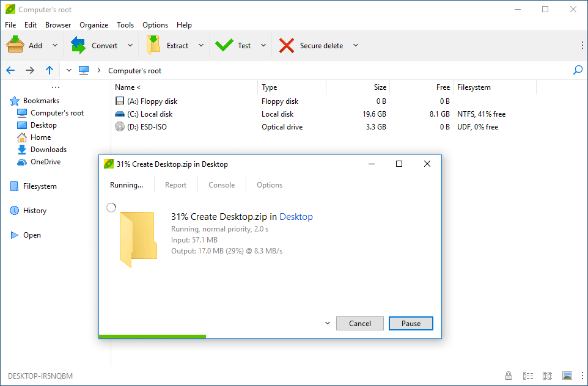Open the Add button dropdown arrow

54,45
